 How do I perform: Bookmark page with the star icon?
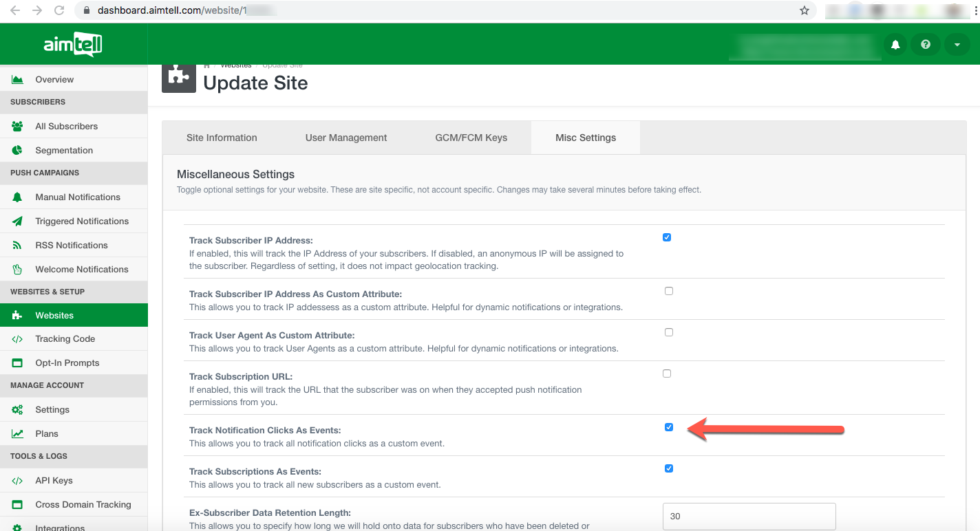(x=804, y=10)
